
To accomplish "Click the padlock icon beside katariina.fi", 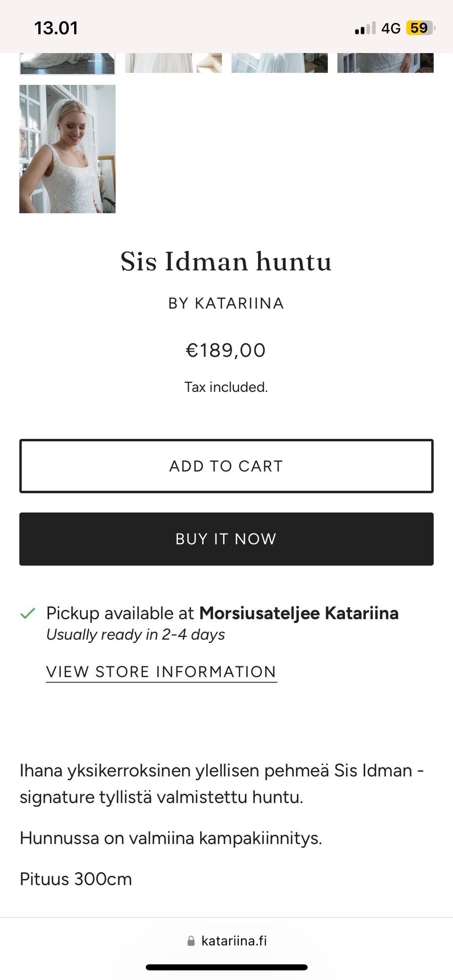I will pyautogui.click(x=191, y=941).
